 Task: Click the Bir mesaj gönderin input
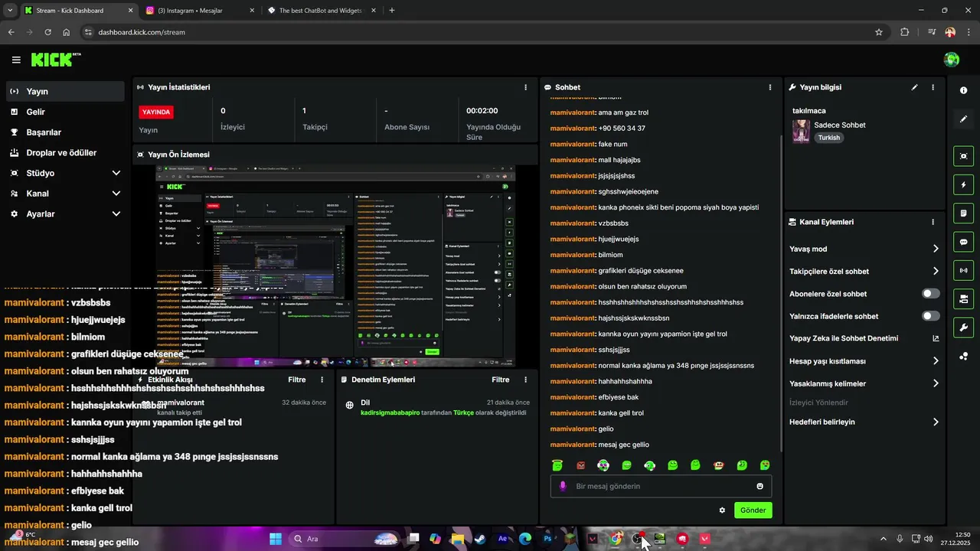point(661,486)
